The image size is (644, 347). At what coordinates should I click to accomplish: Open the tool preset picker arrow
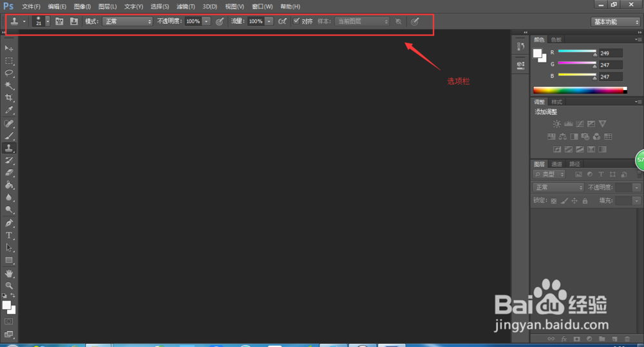coord(24,21)
